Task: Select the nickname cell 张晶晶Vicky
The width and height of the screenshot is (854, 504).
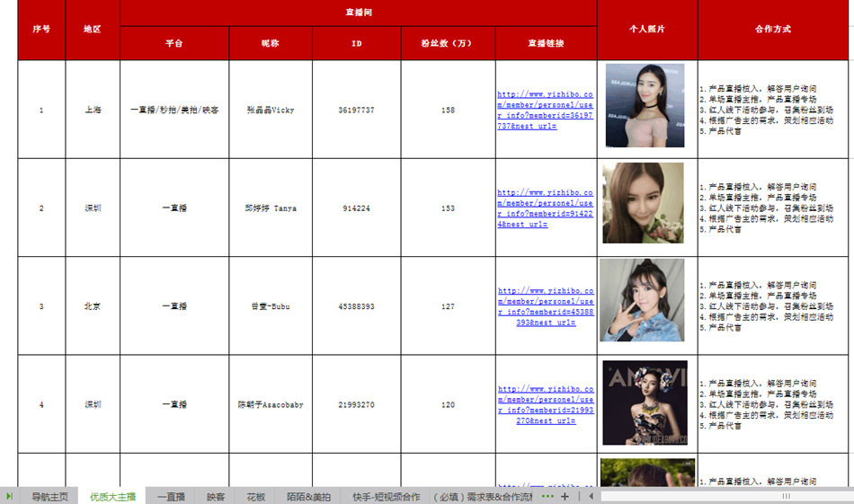Action: coord(271,110)
